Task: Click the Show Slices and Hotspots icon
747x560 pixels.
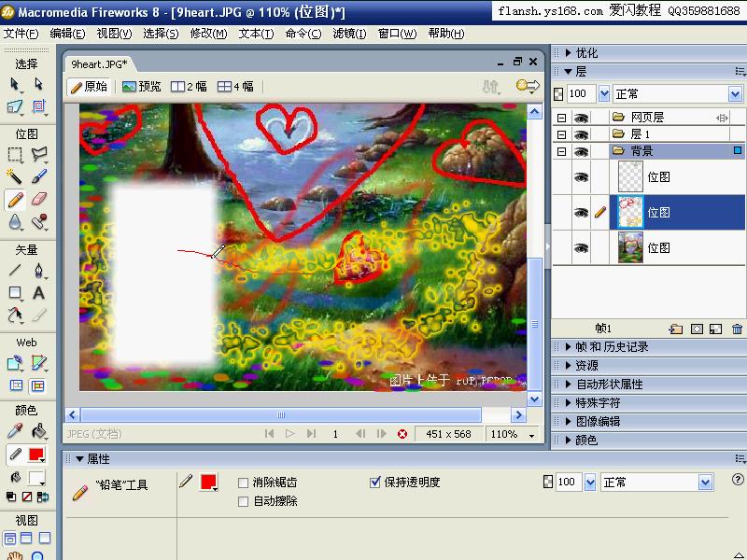Action: [37, 385]
